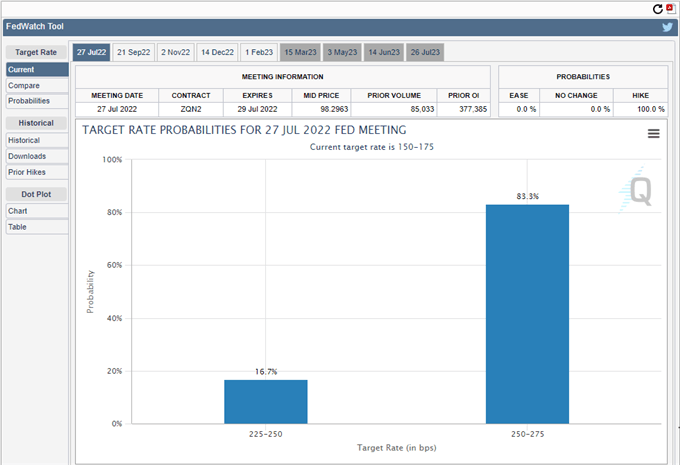Click the ZQN2 contract cell
This screenshot has width=680, height=465.
coord(191,109)
